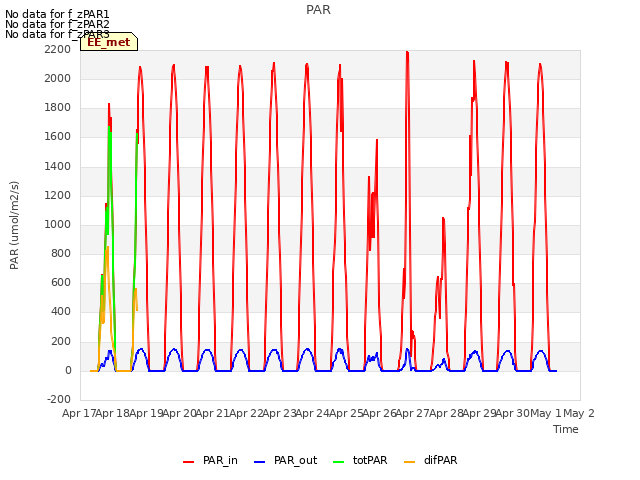Screen dimensions: 640x480
Task: Click the PAR chart title
Action: (318, 9)
